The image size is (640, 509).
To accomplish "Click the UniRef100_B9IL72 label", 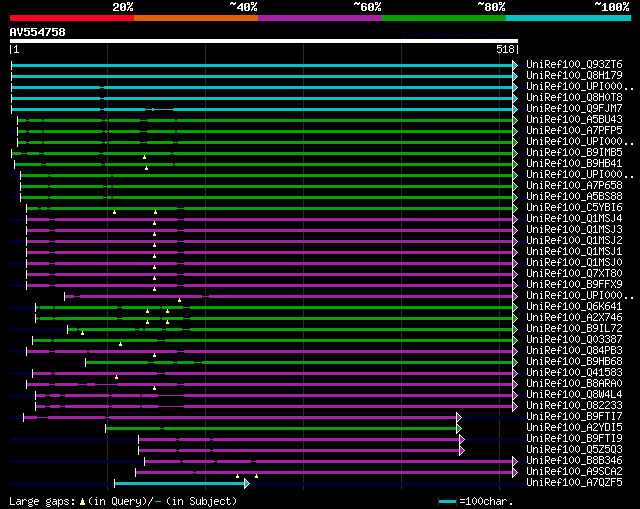I will (574, 329).
